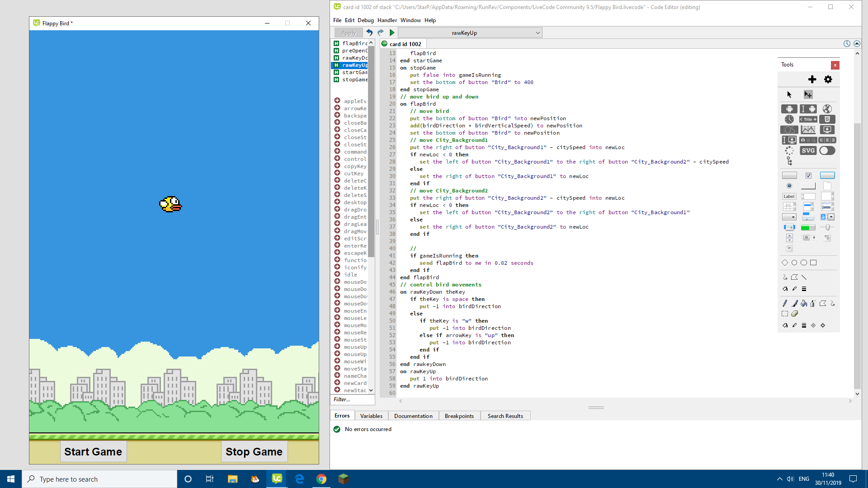The height and width of the screenshot is (488, 868).
Task: Choose the combo box control tool
Action: tap(827, 217)
